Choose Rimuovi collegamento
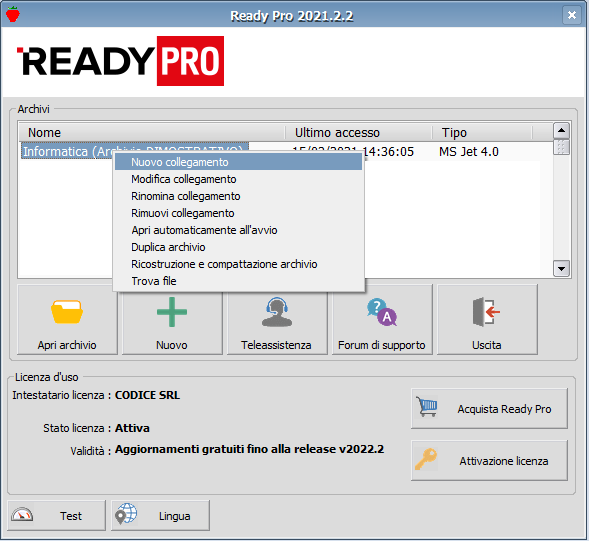589x541 pixels. click(x=239, y=213)
